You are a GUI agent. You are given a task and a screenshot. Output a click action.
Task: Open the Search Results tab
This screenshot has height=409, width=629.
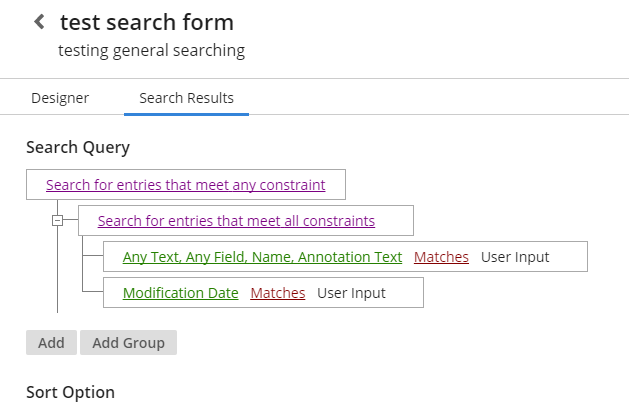187,98
